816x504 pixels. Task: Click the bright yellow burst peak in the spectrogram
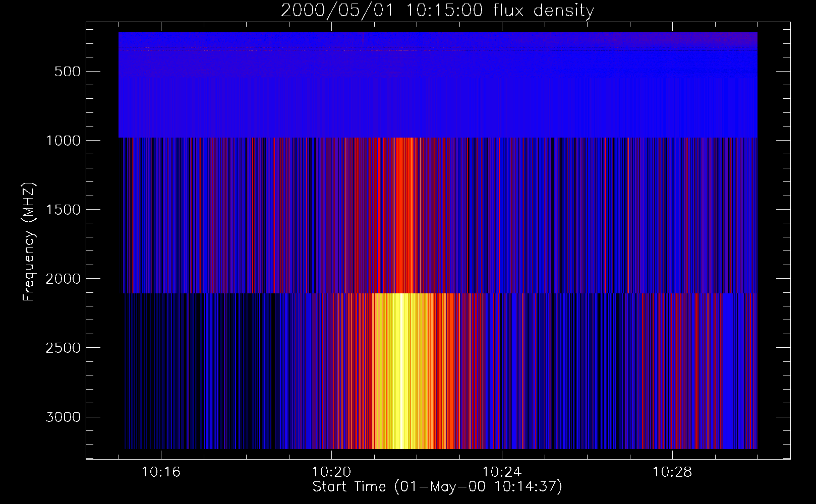click(x=402, y=370)
